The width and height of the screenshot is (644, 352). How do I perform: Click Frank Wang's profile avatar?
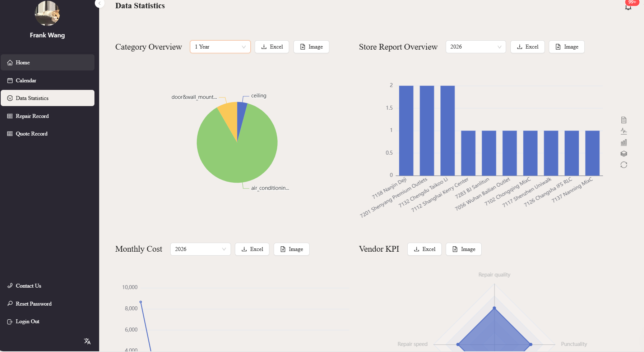coord(47,13)
